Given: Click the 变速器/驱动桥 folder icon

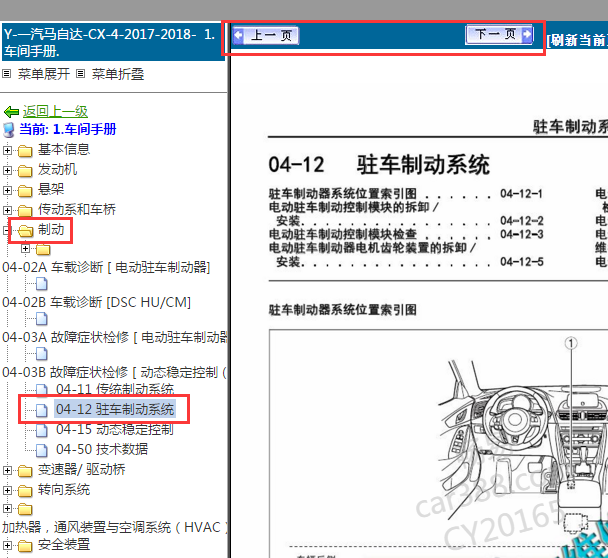Looking at the screenshot, I should pos(25,471).
